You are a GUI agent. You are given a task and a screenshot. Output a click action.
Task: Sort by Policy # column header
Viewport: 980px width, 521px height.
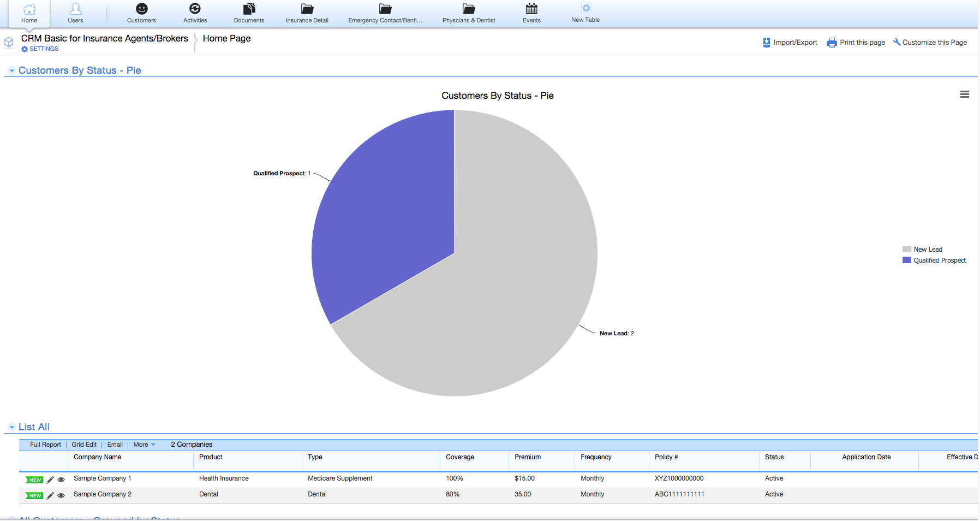(666, 457)
